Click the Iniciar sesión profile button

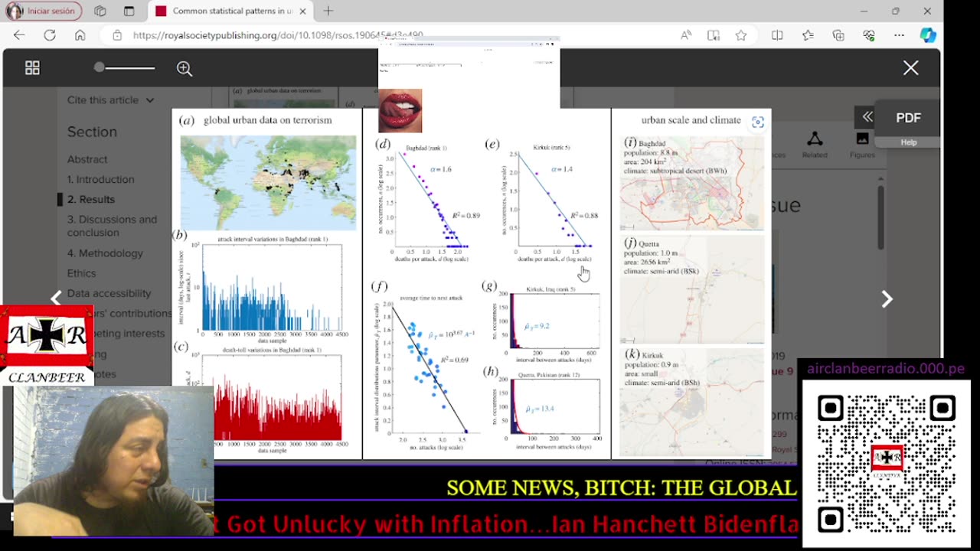(44, 11)
